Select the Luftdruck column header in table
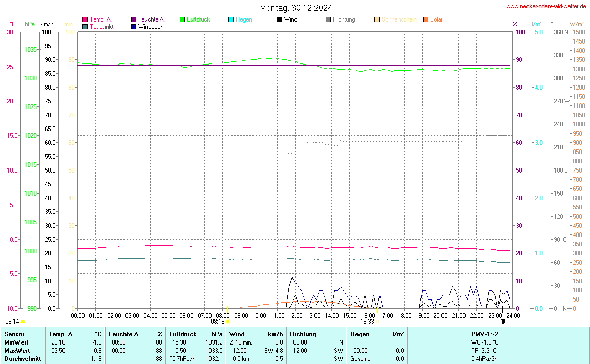The height and width of the screenshot is (364, 590). 183,334
